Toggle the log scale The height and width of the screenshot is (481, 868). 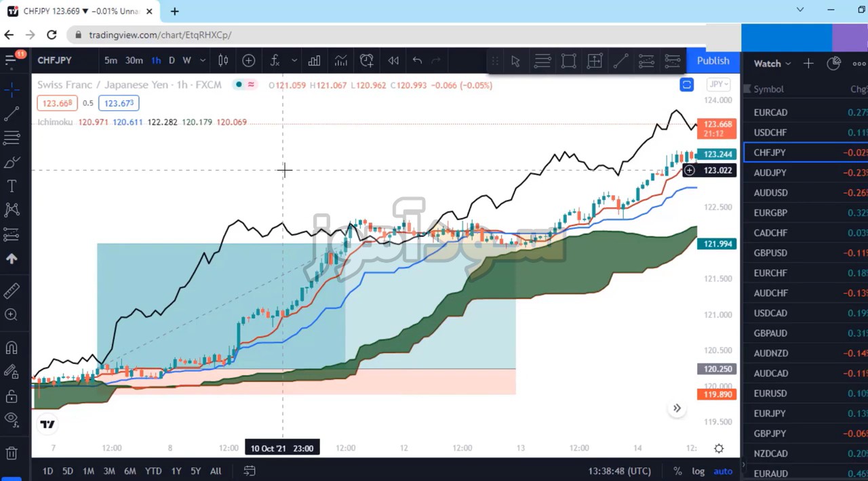[x=698, y=471]
